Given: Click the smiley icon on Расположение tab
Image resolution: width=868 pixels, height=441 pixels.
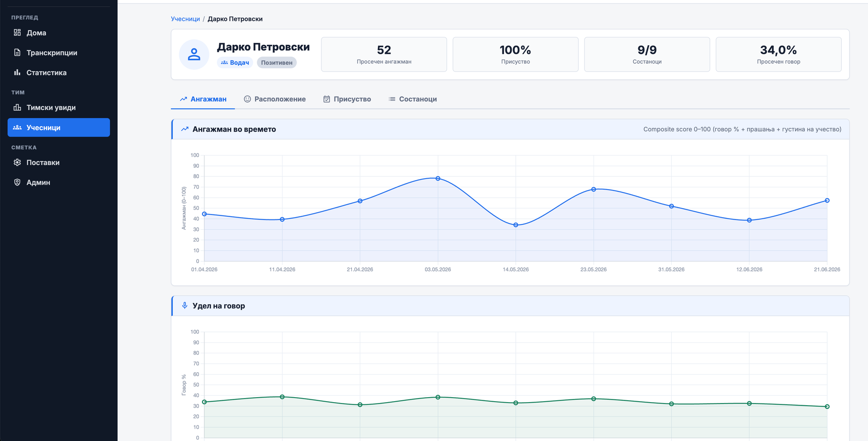Looking at the screenshot, I should 247,99.
